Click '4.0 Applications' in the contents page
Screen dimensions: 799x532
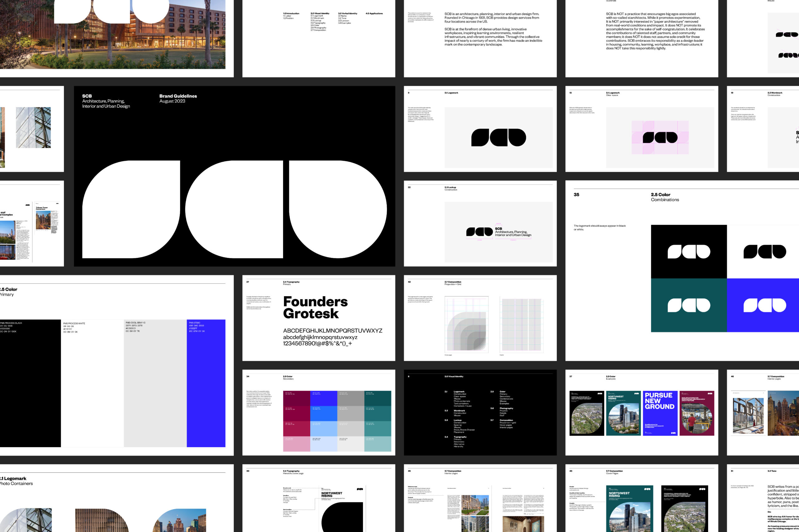click(374, 14)
